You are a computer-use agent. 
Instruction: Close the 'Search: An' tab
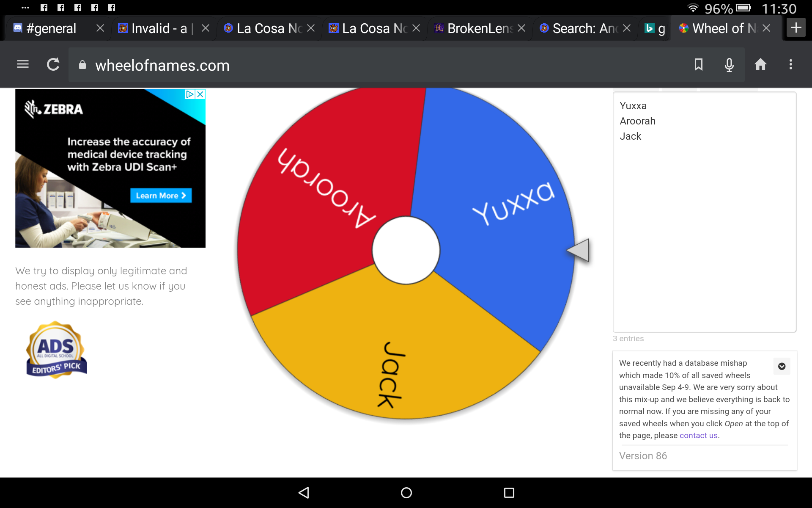point(627,28)
